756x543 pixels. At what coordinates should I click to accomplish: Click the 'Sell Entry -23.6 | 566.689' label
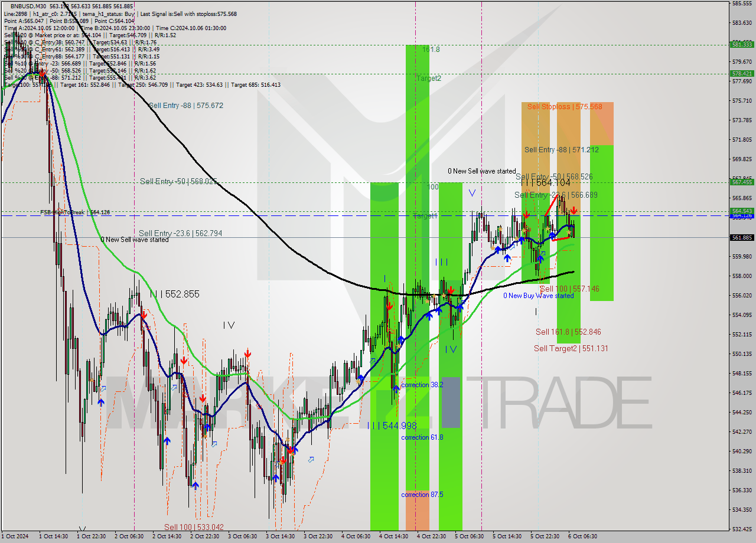point(556,195)
